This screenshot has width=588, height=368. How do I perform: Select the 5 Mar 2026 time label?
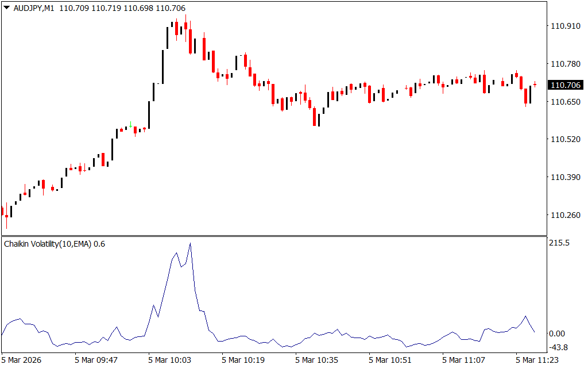click(23, 360)
